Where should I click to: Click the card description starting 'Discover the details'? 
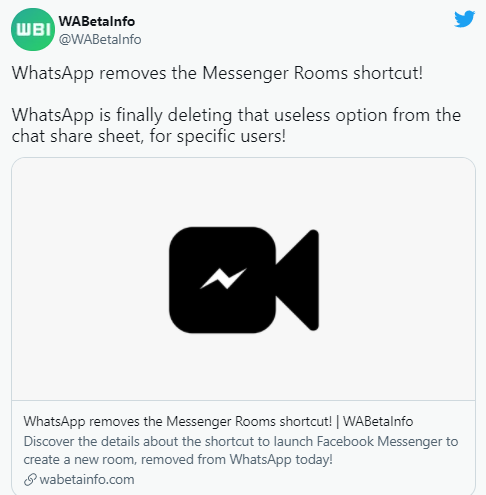(x=241, y=450)
